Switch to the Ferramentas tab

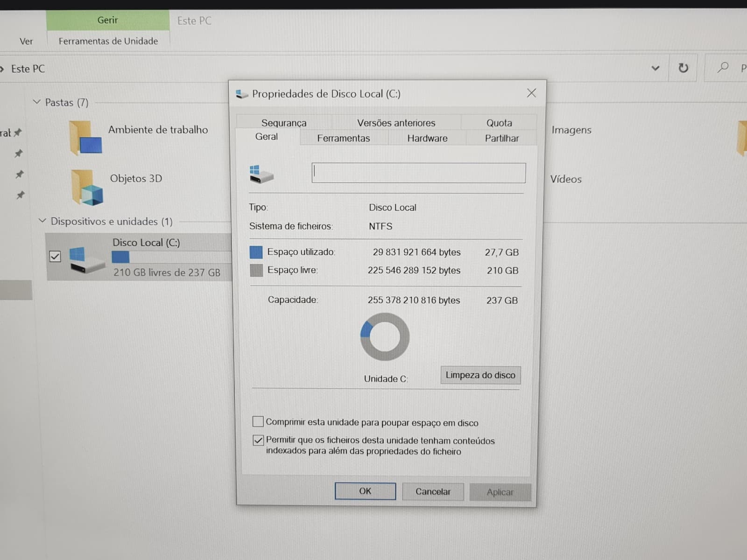[343, 138]
